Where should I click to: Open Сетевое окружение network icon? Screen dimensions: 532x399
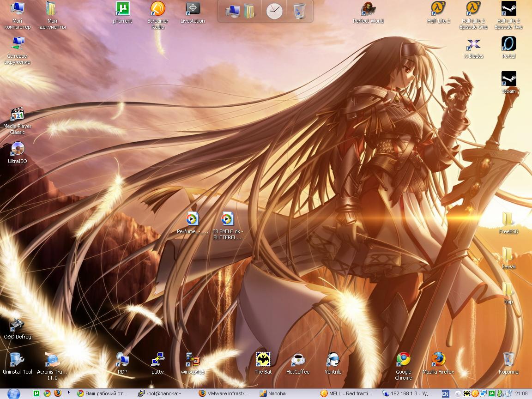click(x=17, y=50)
